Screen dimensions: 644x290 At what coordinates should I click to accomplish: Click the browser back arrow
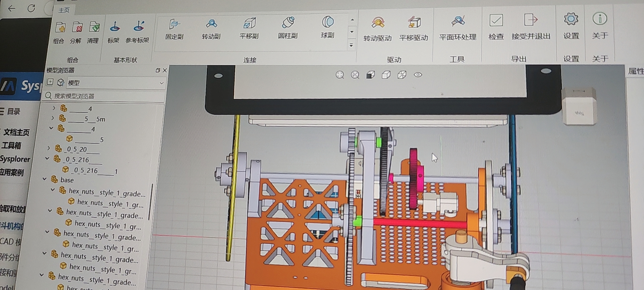point(12,9)
